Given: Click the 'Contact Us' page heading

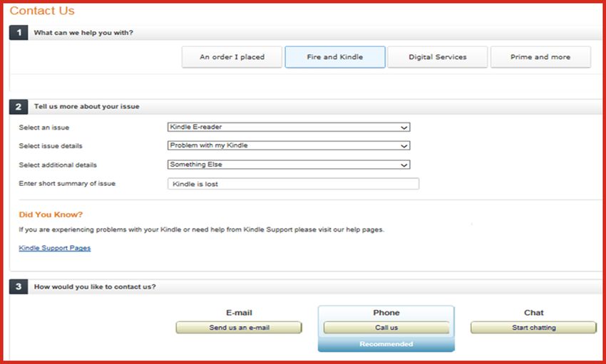Looking at the screenshot, I should pyautogui.click(x=42, y=11).
